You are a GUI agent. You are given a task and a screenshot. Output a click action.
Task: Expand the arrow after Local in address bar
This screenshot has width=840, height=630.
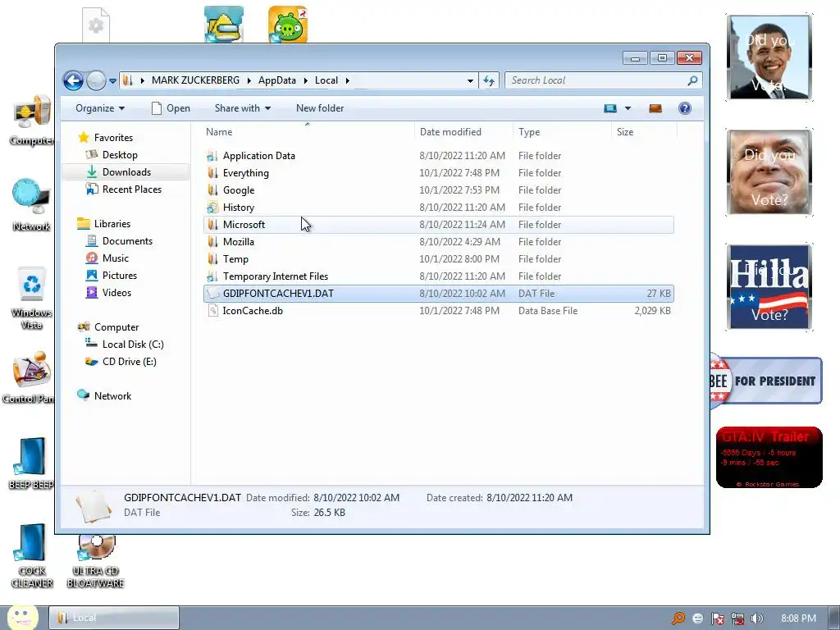348,80
